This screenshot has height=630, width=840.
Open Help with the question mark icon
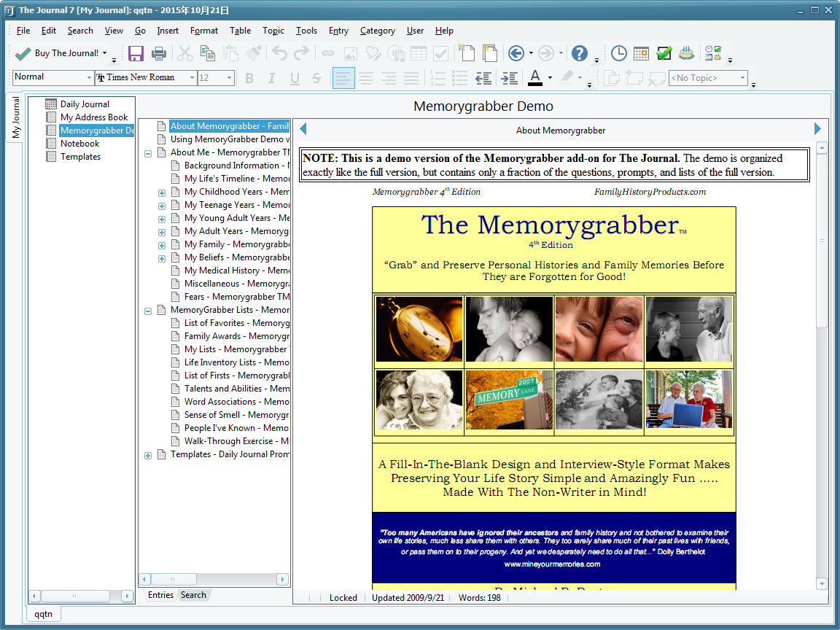[579, 53]
